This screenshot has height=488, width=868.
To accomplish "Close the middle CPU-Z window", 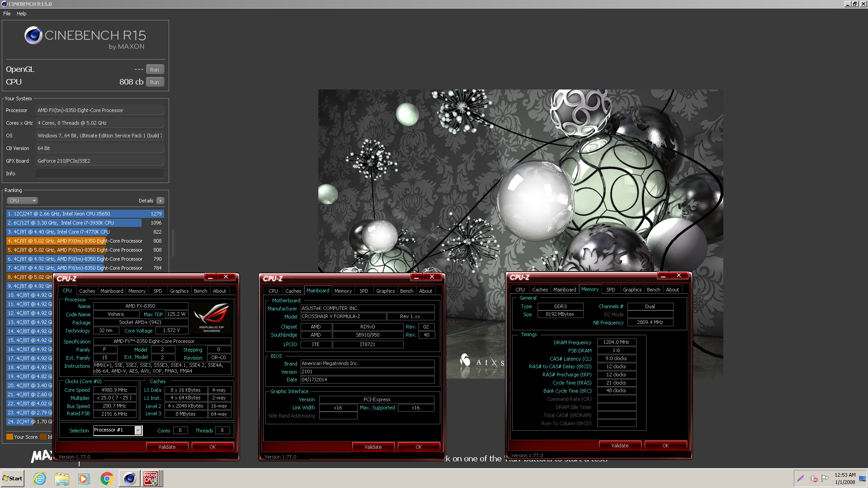I will [432, 277].
